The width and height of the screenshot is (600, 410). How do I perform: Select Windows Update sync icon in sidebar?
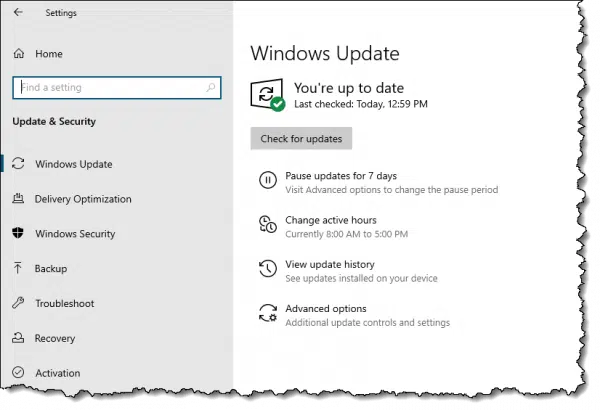[x=18, y=164]
